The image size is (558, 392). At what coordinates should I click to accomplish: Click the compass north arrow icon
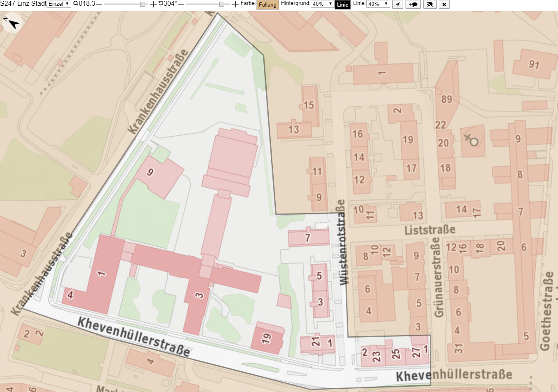coord(12,23)
